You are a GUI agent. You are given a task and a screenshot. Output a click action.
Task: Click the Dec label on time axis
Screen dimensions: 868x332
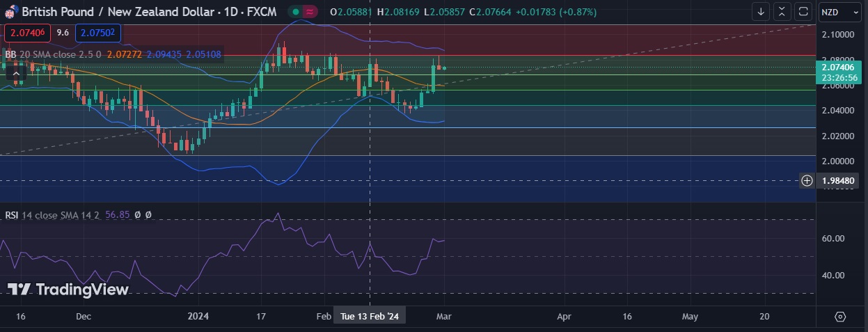[84, 316]
